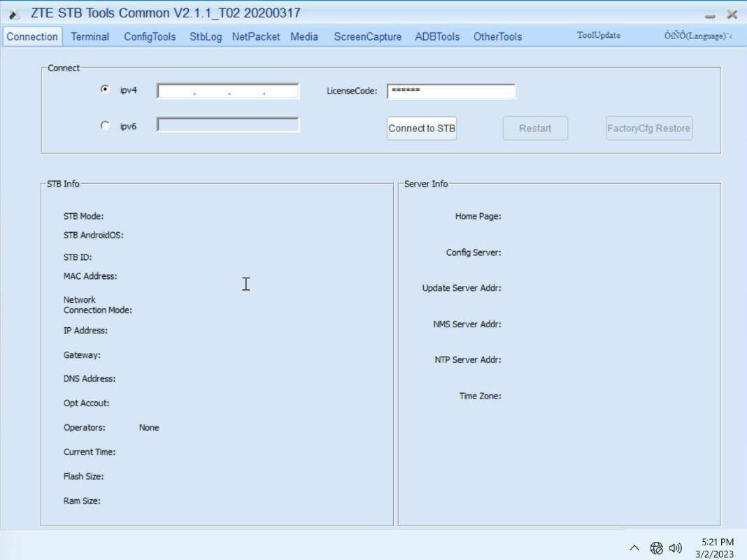The image size is (747, 560).
Task: Open the Language dropdown menu
Action: [698, 36]
